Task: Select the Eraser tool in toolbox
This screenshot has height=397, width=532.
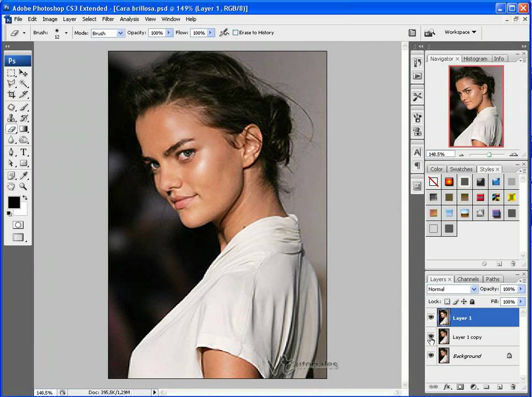Action: 11,129
